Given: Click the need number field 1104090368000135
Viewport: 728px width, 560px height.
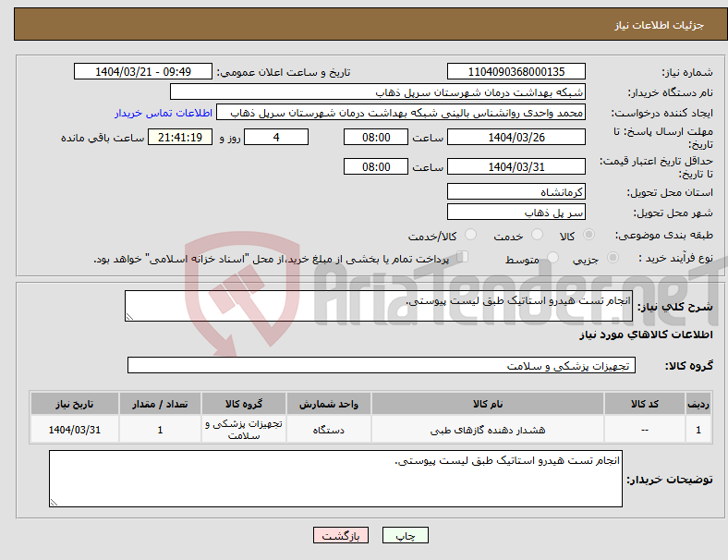Looking at the screenshot, I should pyautogui.click(x=516, y=71).
